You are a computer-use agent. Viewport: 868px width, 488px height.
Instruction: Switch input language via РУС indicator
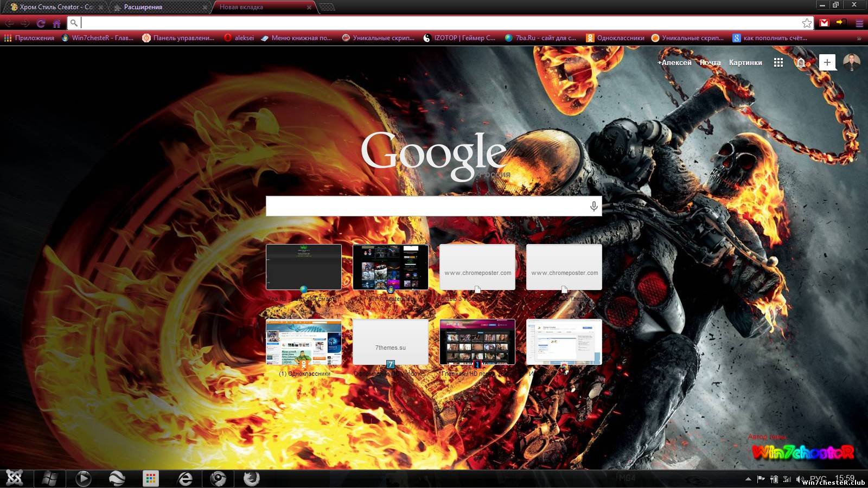(818, 479)
